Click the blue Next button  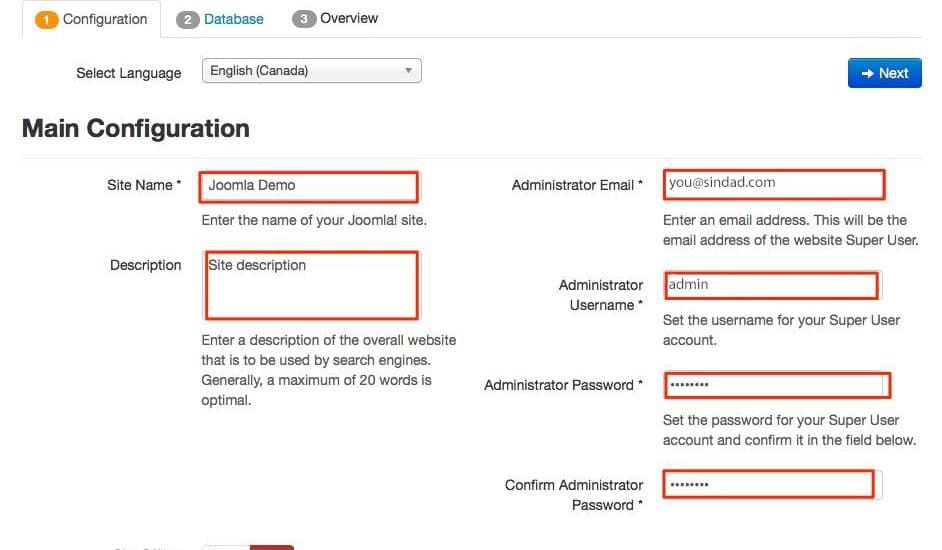(884, 73)
